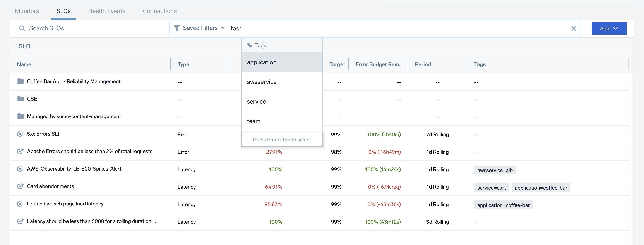Click the Coffee Bar App folder icon
The image size is (644, 245).
point(21,81)
